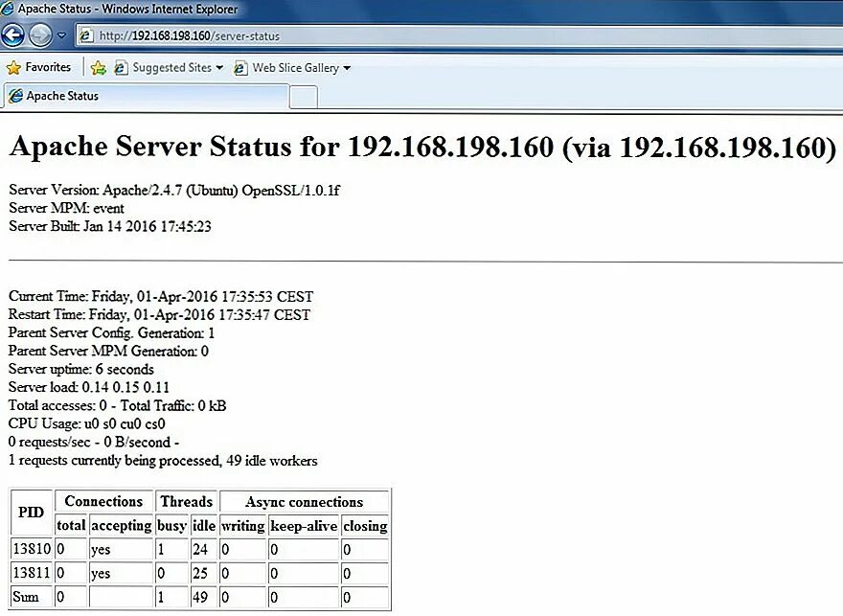843x616 pixels.
Task: Click the PID column header
Action: pos(32,513)
